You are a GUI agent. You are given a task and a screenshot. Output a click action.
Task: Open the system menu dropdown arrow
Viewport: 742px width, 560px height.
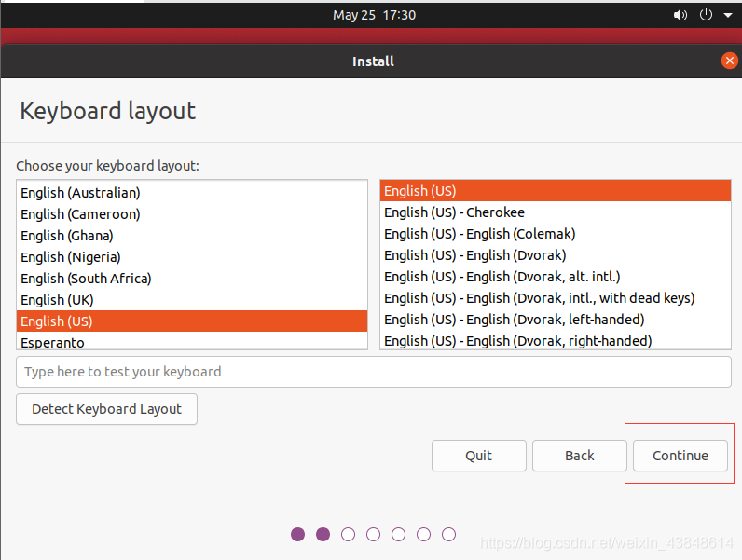(728, 15)
